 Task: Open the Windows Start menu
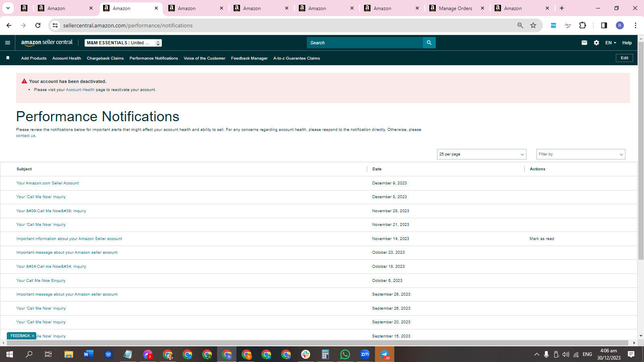pos(10,354)
